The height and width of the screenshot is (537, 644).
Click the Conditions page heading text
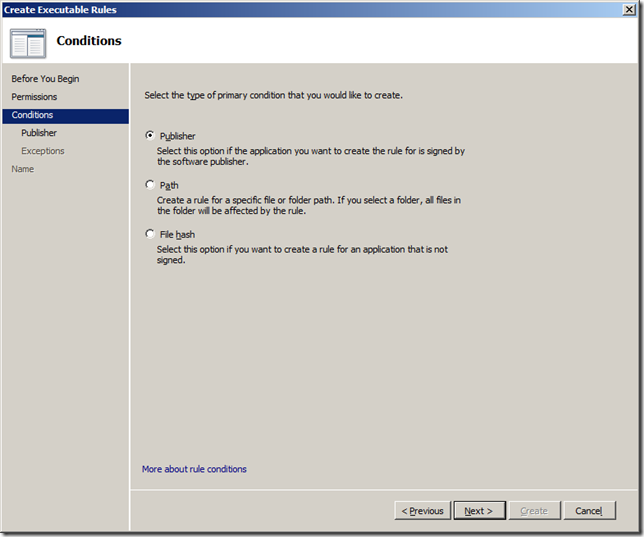(89, 41)
